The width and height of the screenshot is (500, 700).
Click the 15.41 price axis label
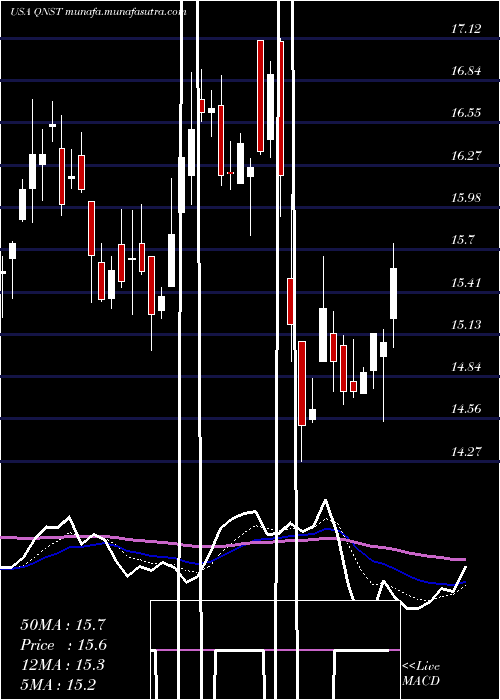coord(466,282)
